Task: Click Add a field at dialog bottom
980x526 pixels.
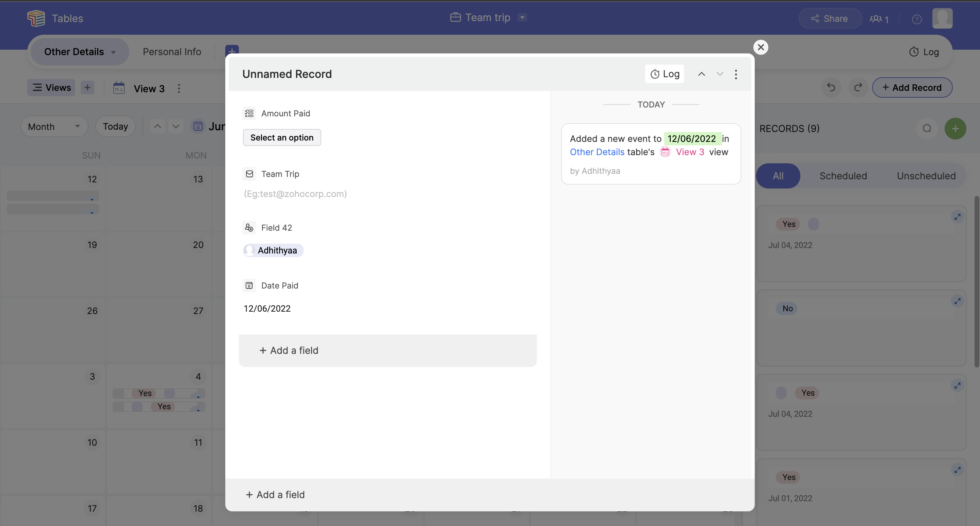Action: (275, 494)
